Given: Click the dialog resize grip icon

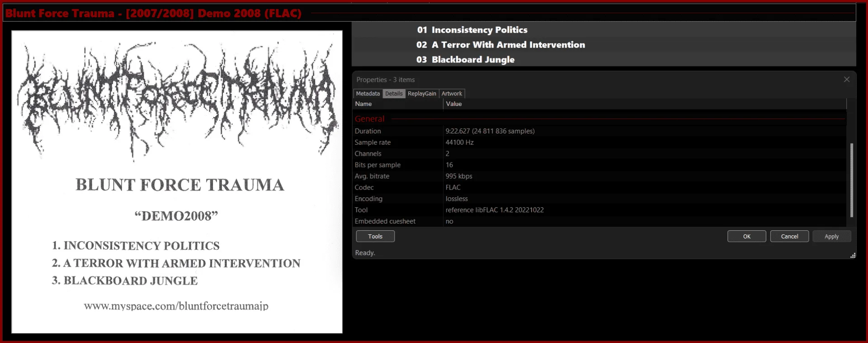Looking at the screenshot, I should pyautogui.click(x=853, y=256).
